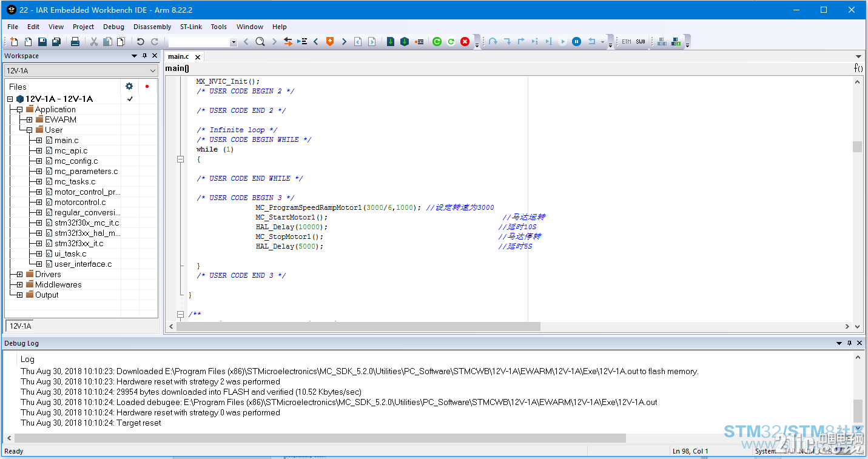Open the Project menu

click(83, 27)
